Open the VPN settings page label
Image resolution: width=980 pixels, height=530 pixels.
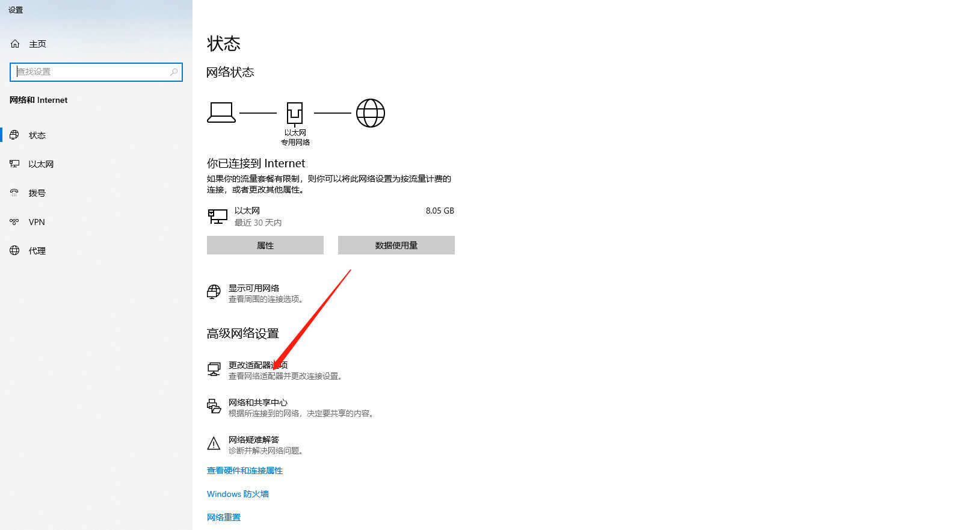(37, 222)
